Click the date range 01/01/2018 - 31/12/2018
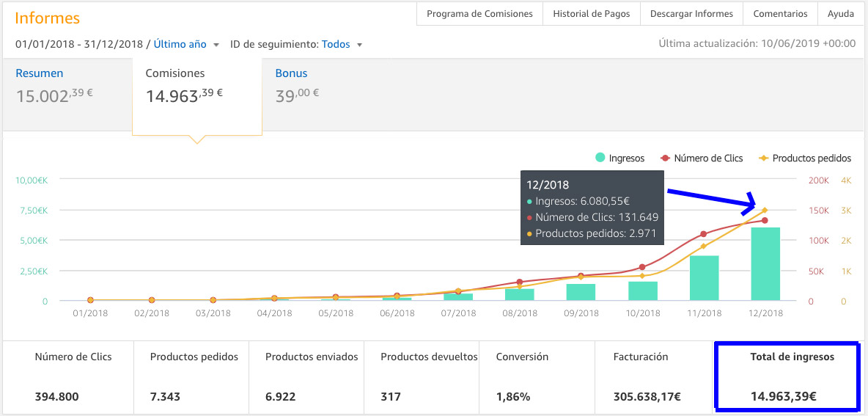 (78, 44)
